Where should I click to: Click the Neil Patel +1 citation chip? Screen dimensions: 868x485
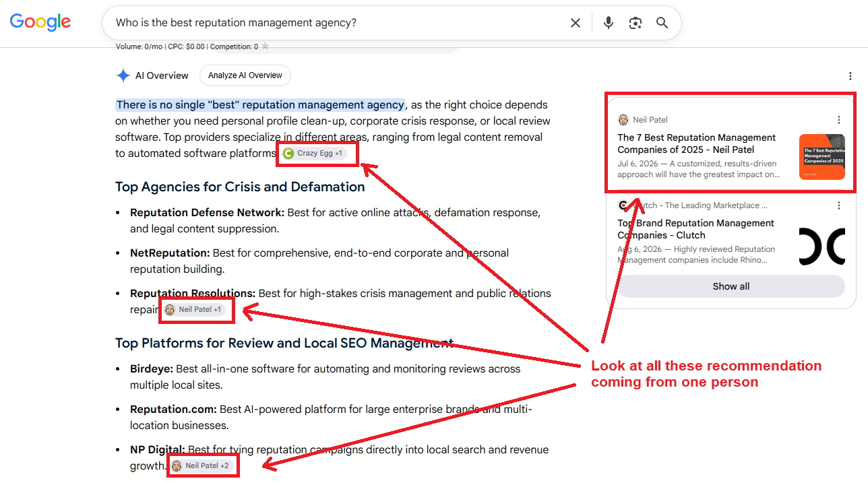point(193,310)
